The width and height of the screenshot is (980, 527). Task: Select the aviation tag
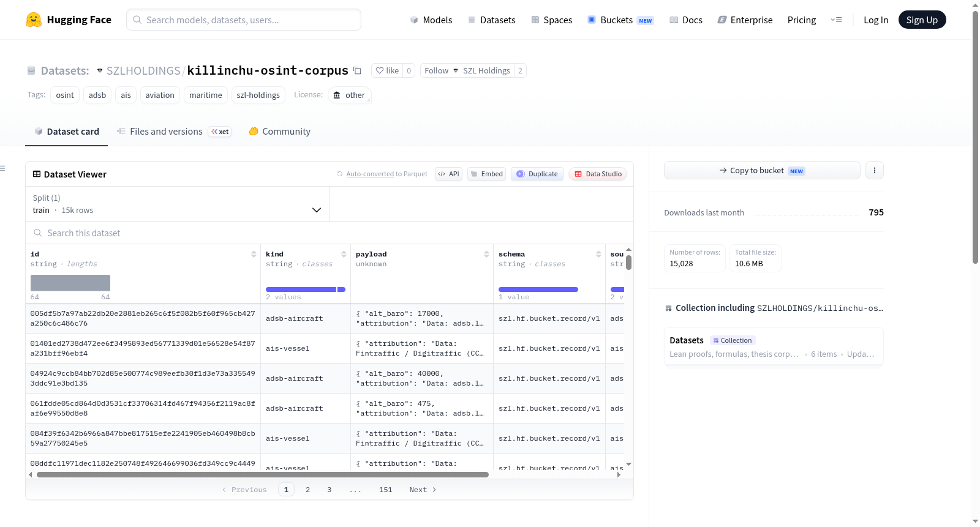[160, 95]
